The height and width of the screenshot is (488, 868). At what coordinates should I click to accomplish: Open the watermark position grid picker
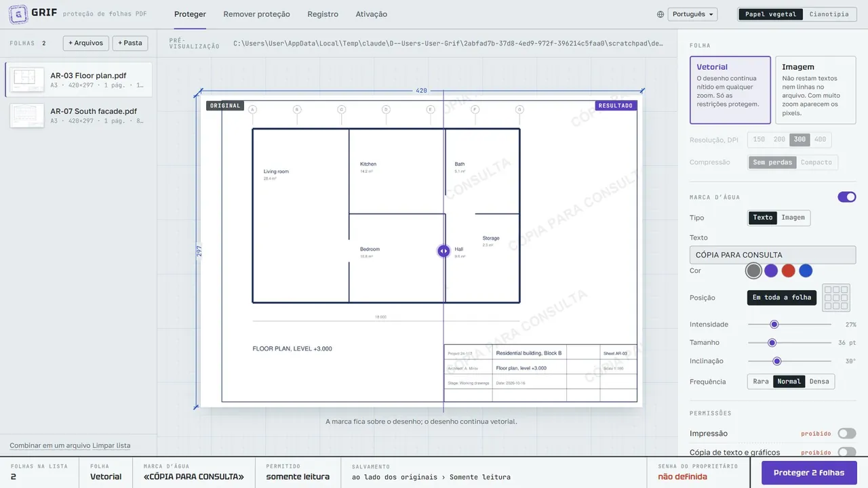click(835, 298)
